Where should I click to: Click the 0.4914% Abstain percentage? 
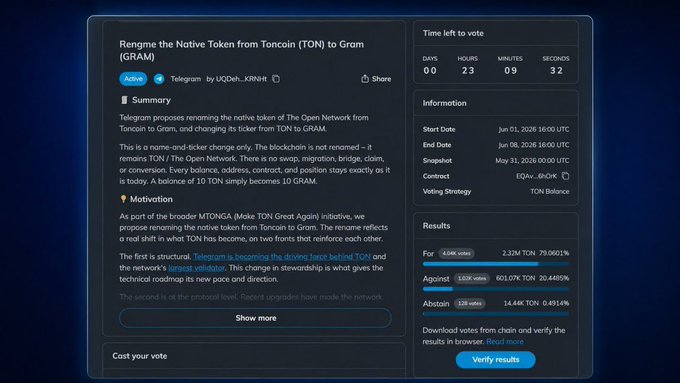[x=556, y=303]
